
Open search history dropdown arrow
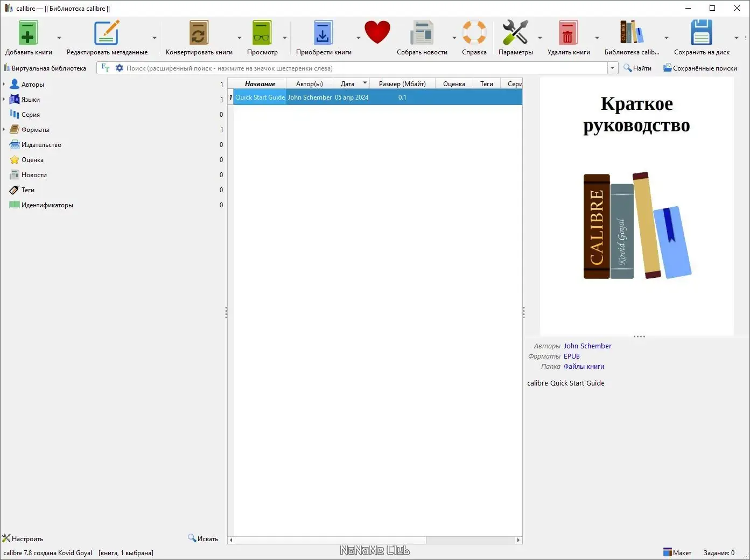coord(613,68)
